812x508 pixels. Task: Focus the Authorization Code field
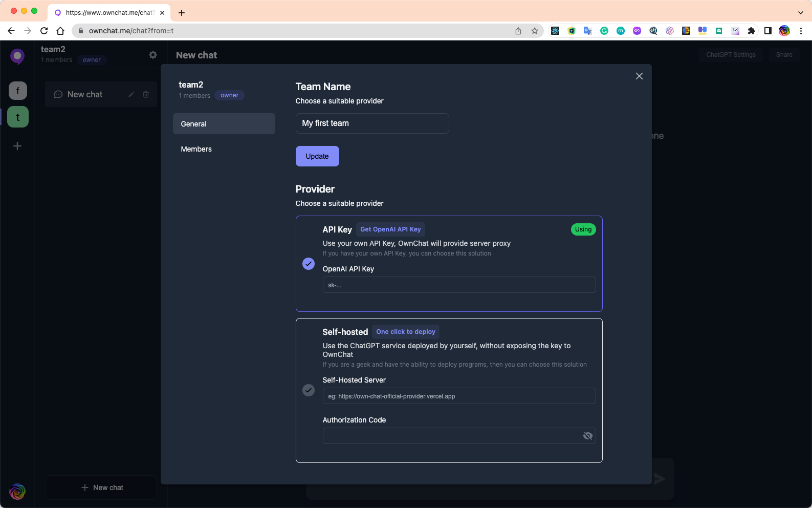pyautogui.click(x=459, y=436)
